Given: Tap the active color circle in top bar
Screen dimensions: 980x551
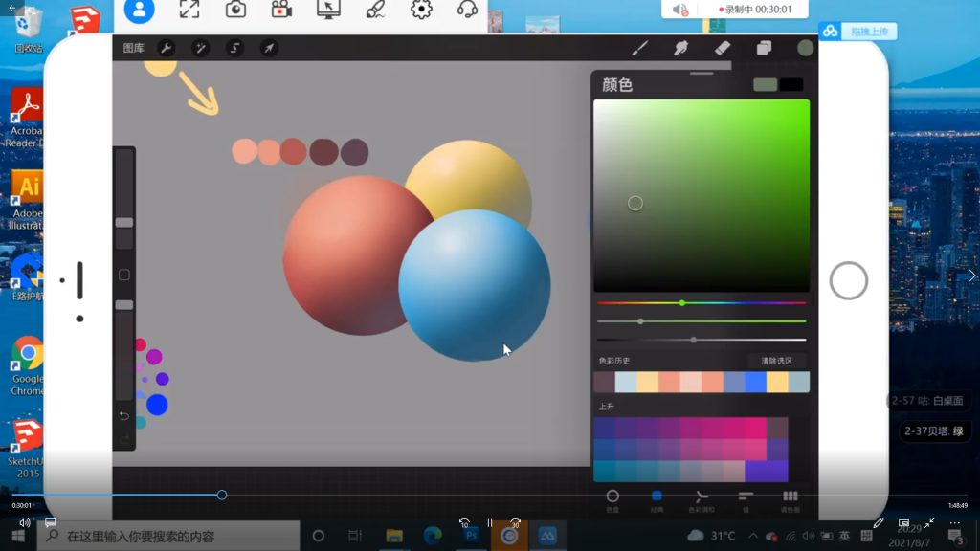Looking at the screenshot, I should click(805, 48).
